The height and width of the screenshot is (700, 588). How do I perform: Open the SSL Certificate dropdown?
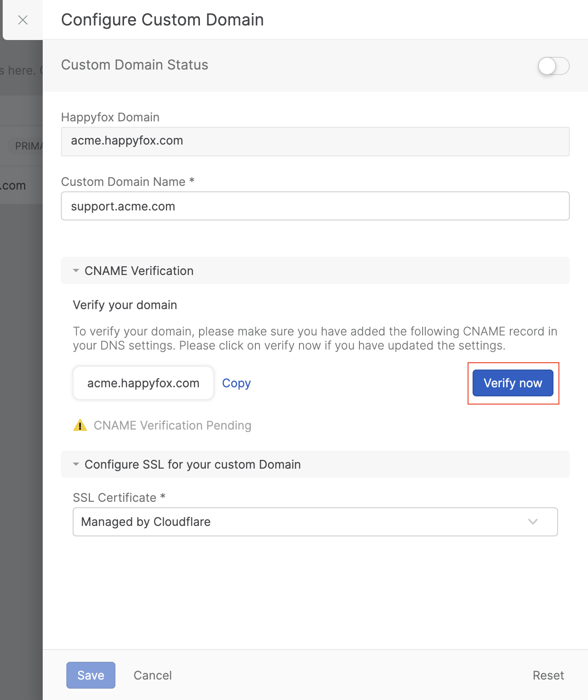coord(315,522)
